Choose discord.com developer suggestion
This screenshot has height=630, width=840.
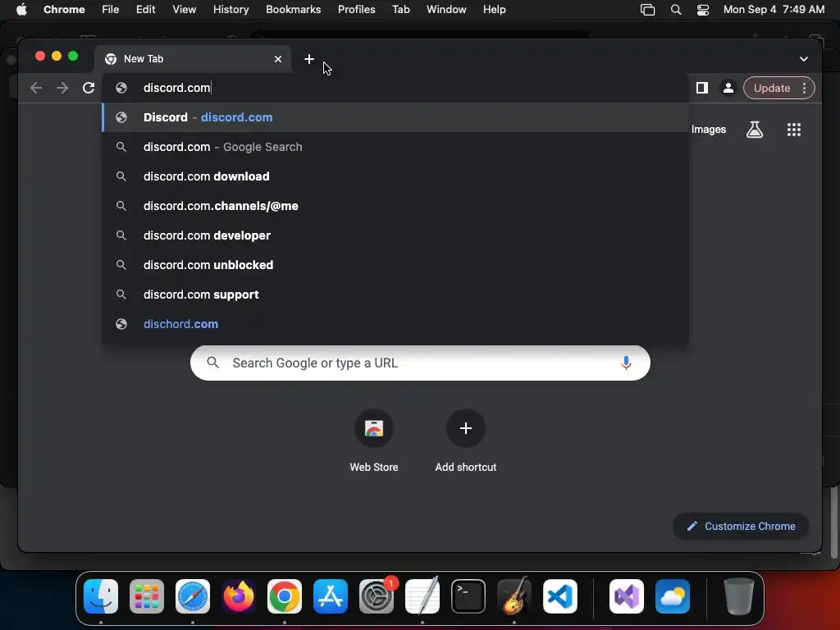pyautogui.click(x=395, y=235)
